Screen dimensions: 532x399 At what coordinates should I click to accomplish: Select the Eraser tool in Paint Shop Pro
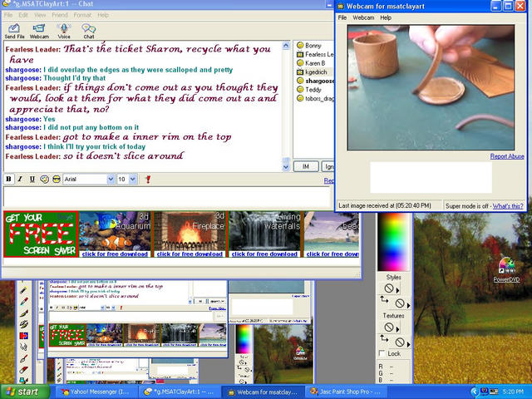point(23,369)
